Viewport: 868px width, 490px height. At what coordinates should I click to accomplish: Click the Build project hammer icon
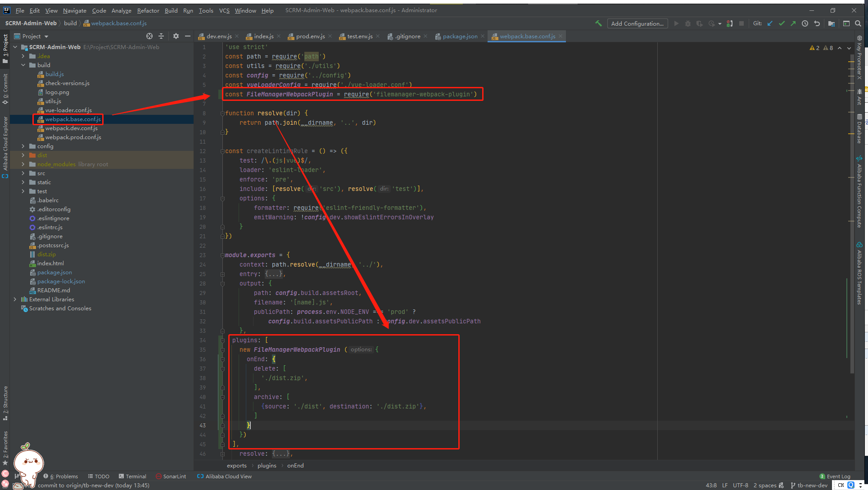pyautogui.click(x=598, y=23)
